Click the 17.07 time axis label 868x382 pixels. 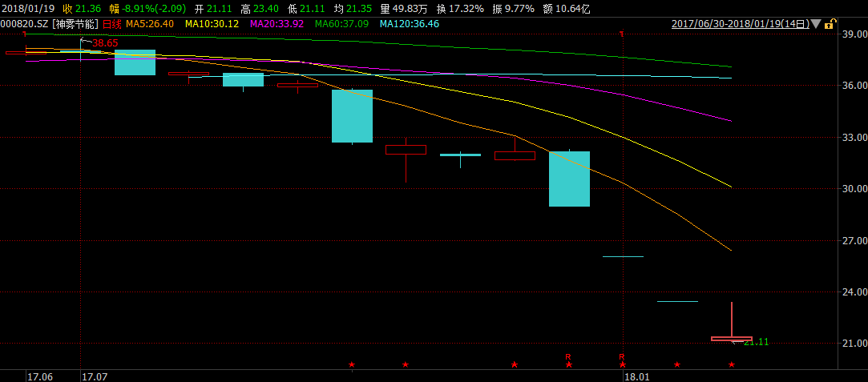pos(94,376)
